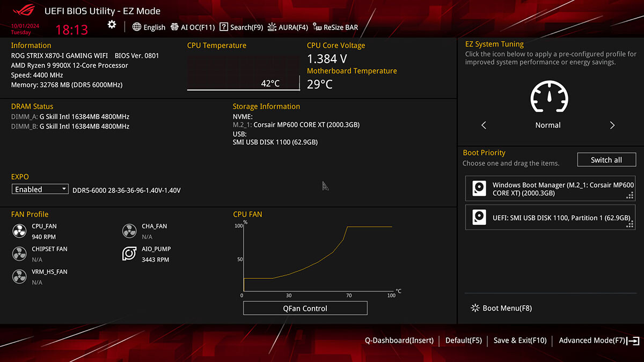Click the AURA lighting icon

coord(272,27)
